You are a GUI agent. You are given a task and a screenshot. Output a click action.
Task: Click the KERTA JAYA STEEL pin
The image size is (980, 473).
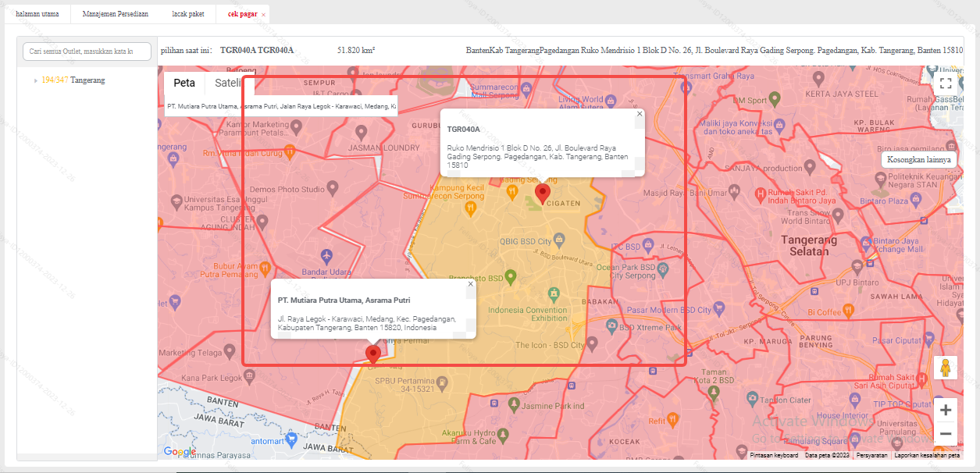pos(818,79)
